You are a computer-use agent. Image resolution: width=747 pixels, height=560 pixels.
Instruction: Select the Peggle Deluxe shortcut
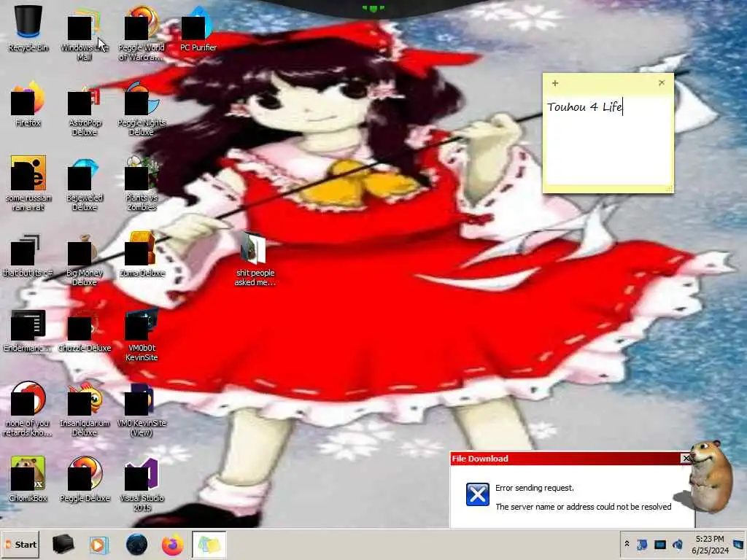[x=85, y=479]
